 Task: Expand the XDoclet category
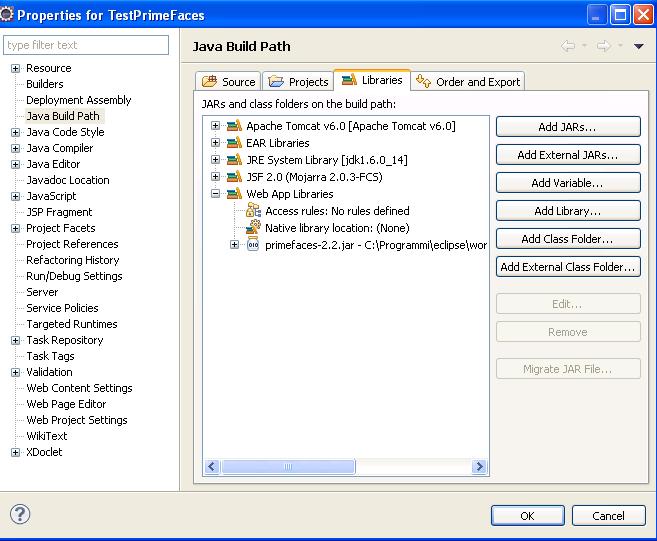[16, 452]
